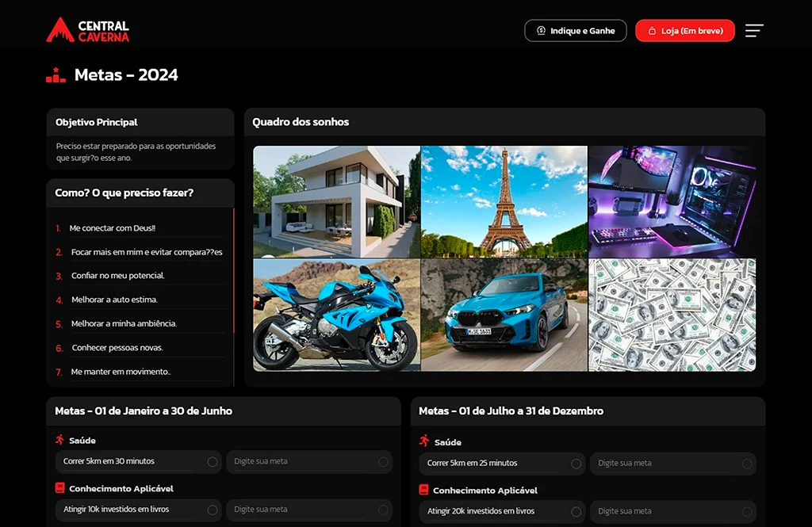Click the 'Quadro dos sonhos' heading
Viewport: 812px width, 527px height.
301,122
